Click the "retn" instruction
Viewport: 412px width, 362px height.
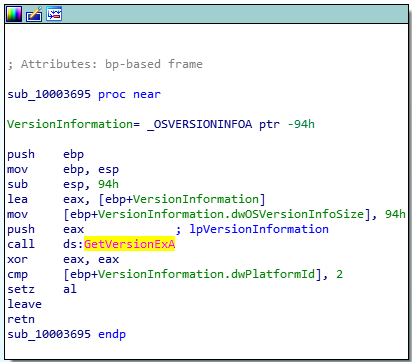[21, 319]
